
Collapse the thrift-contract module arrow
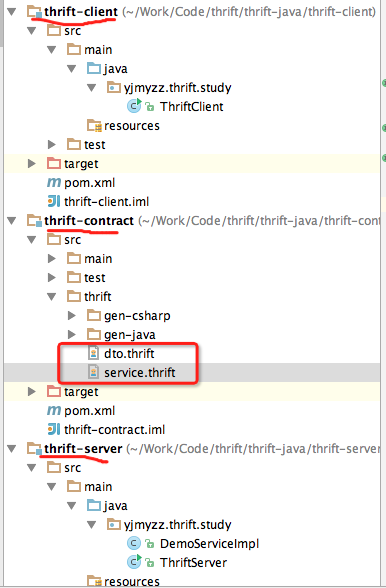(12, 220)
